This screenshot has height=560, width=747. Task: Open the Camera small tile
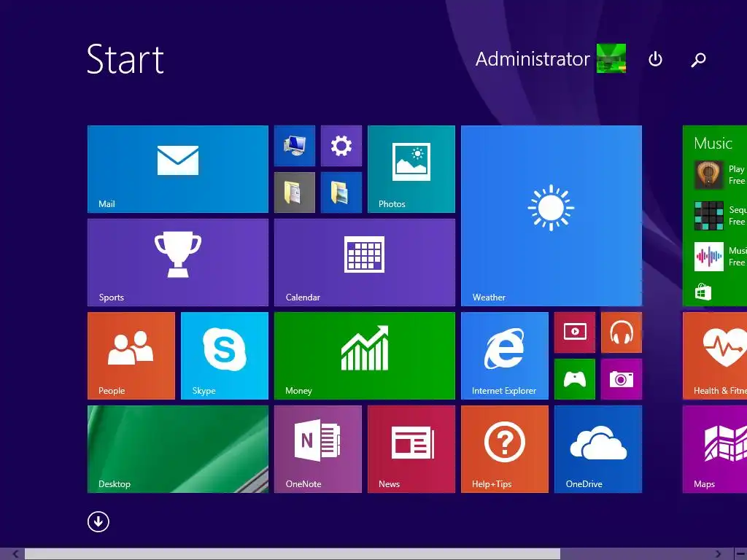[622, 379]
